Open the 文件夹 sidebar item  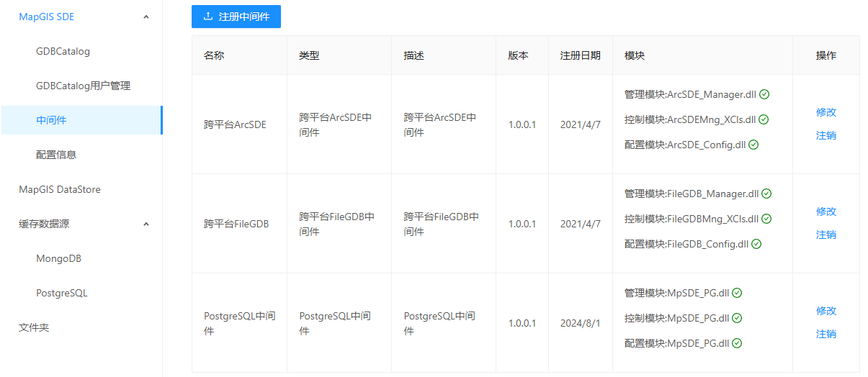pyautogui.click(x=34, y=327)
